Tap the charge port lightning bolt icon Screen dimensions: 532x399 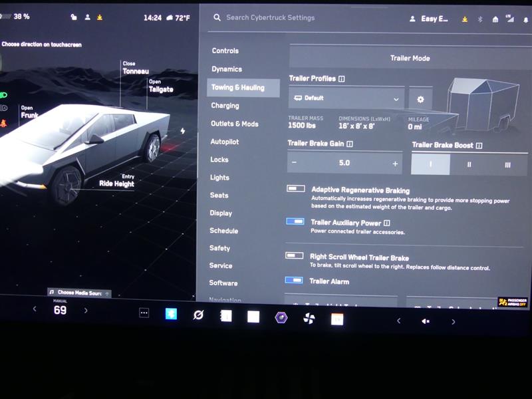click(x=183, y=130)
